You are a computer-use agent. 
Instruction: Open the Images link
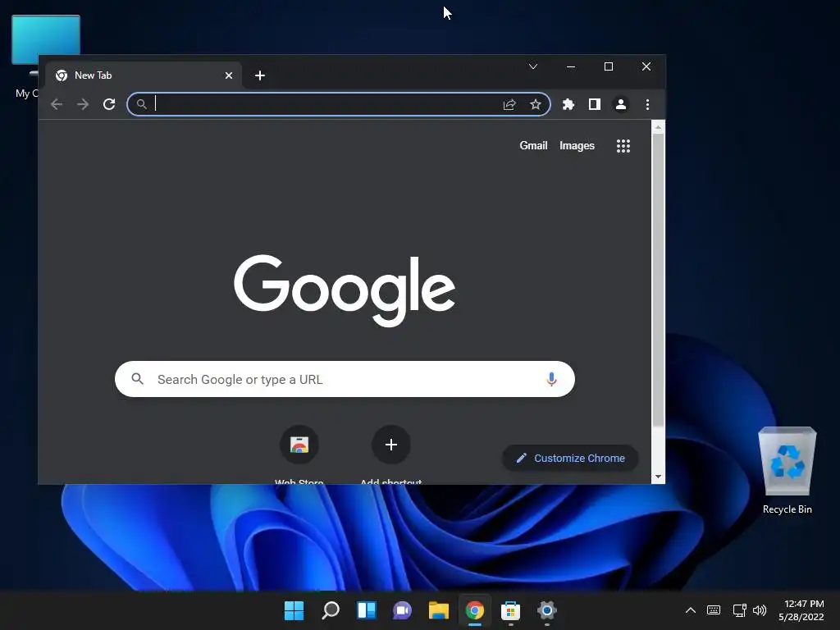point(577,146)
